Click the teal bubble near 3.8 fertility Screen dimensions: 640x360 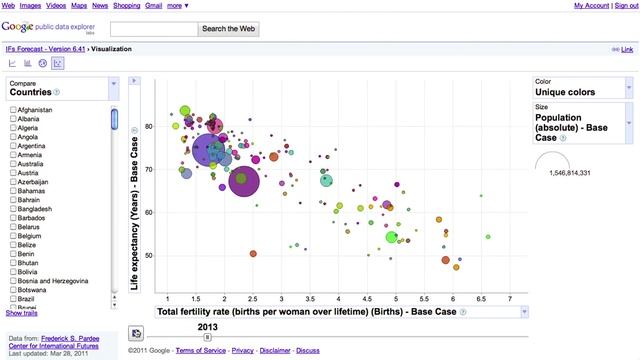(x=326, y=180)
